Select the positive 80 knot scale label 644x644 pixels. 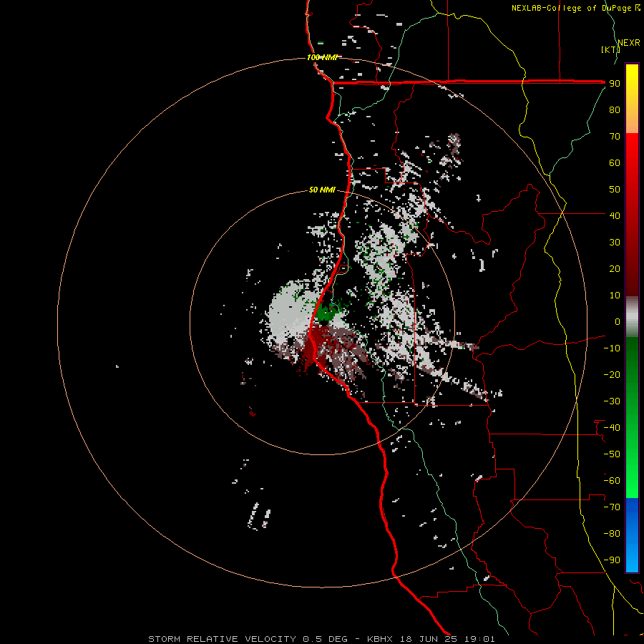[x=615, y=109]
